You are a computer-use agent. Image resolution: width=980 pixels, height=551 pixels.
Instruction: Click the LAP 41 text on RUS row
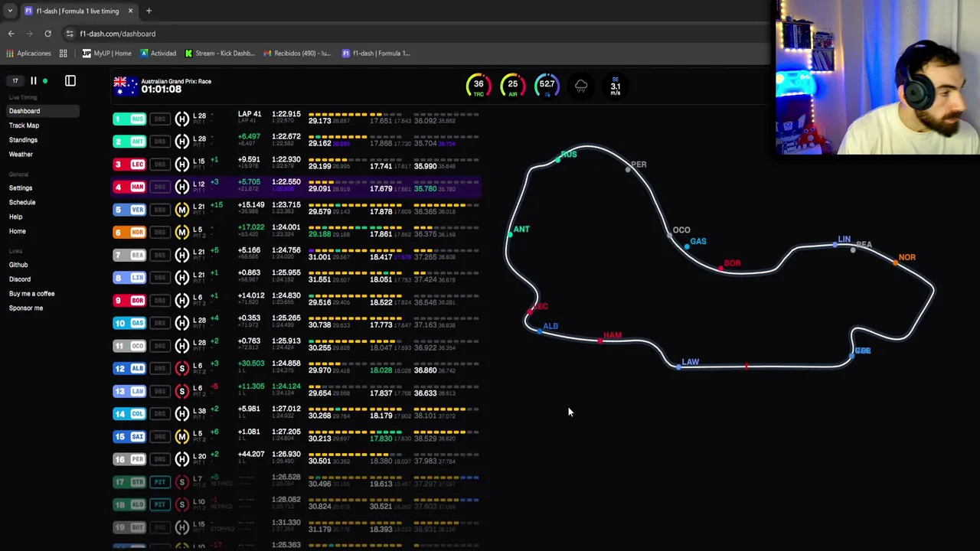[250, 114]
